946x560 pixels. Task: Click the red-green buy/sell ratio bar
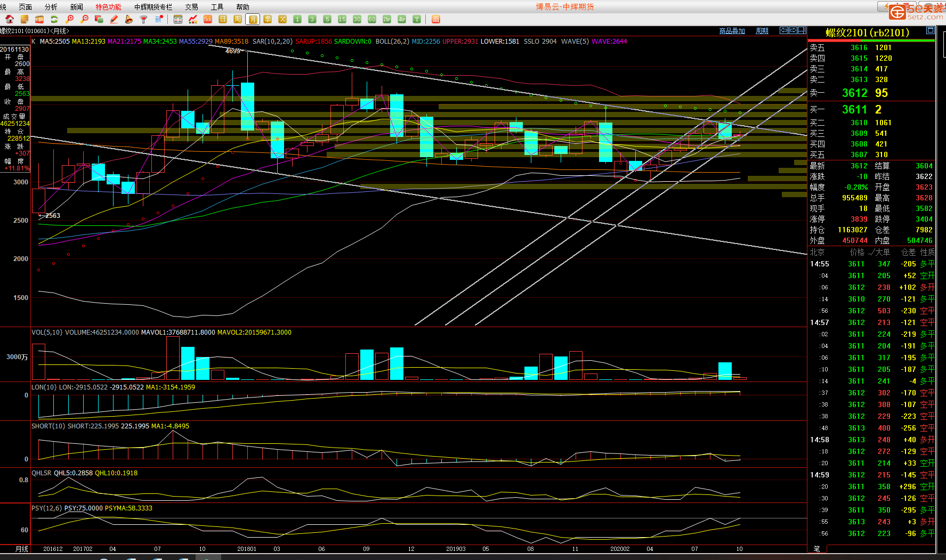[x=871, y=40]
